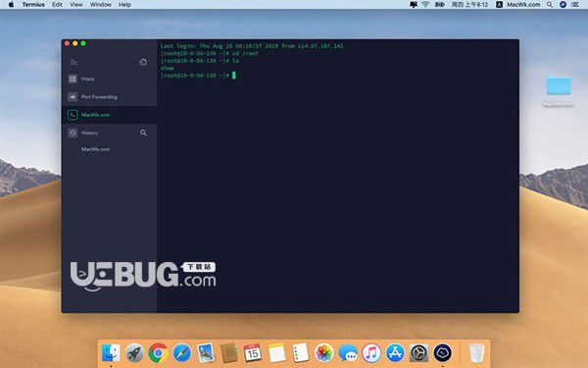This screenshot has width=588, height=368.
Task: Click the search icon beside History
Action: pyautogui.click(x=143, y=132)
